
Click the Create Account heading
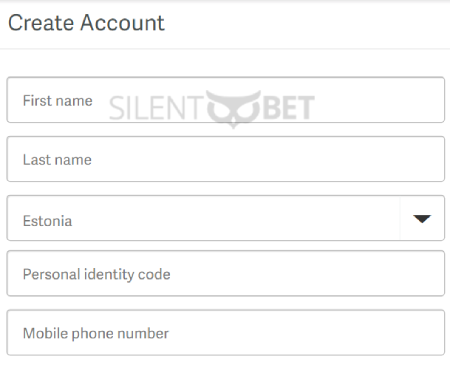point(86,23)
